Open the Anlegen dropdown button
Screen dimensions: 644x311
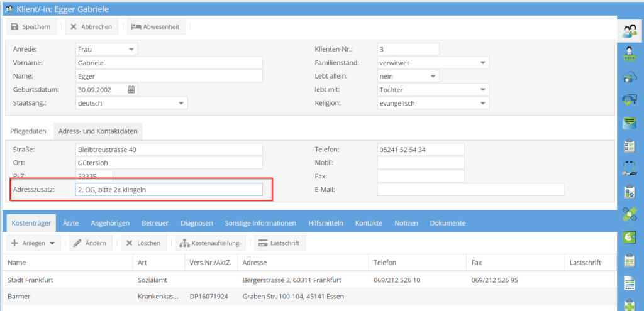click(33, 243)
